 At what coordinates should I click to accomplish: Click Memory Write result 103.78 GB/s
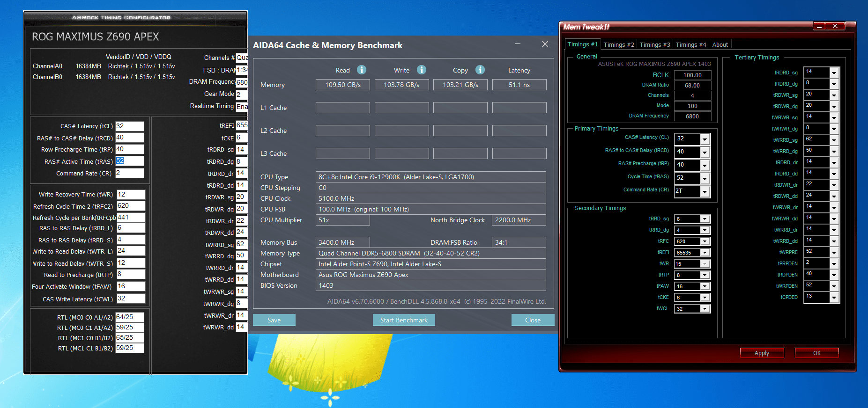[401, 85]
